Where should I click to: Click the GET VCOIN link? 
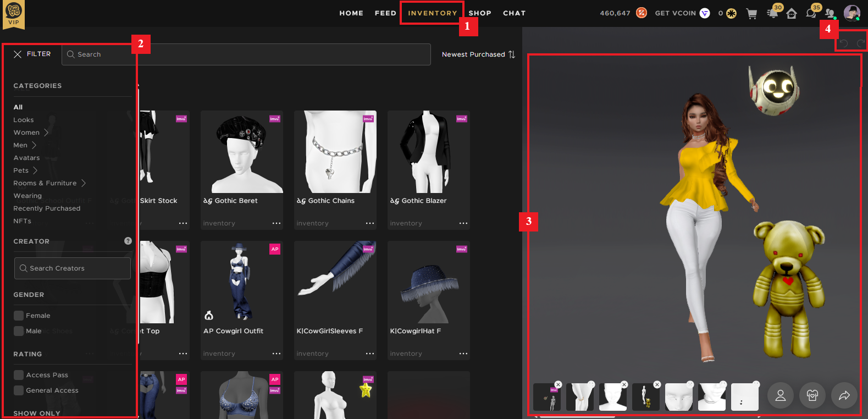tap(676, 13)
